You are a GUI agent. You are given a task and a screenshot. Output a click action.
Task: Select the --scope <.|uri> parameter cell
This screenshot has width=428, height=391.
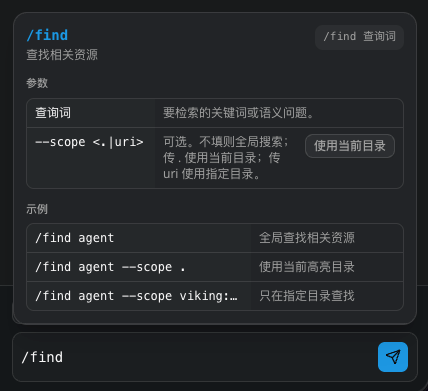coord(91,158)
